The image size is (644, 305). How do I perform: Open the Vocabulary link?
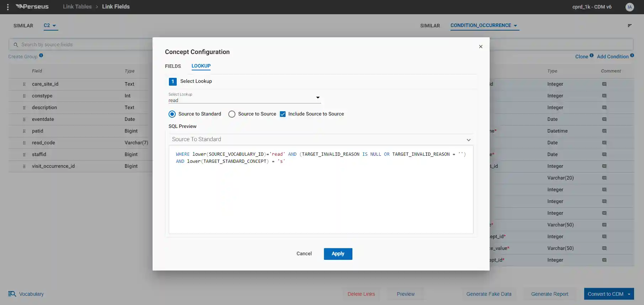(x=31, y=294)
